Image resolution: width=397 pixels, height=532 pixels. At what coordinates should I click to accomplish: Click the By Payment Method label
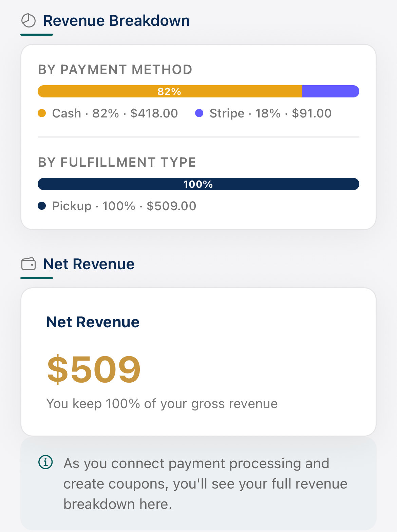(x=115, y=70)
